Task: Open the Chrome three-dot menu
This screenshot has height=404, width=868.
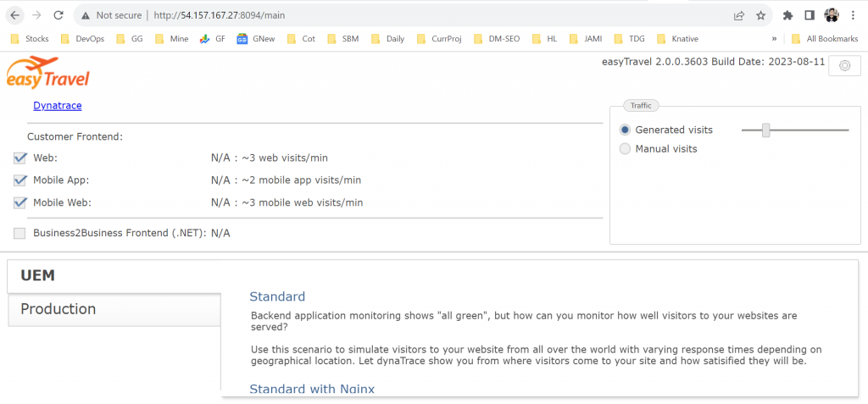Action: coord(854,15)
